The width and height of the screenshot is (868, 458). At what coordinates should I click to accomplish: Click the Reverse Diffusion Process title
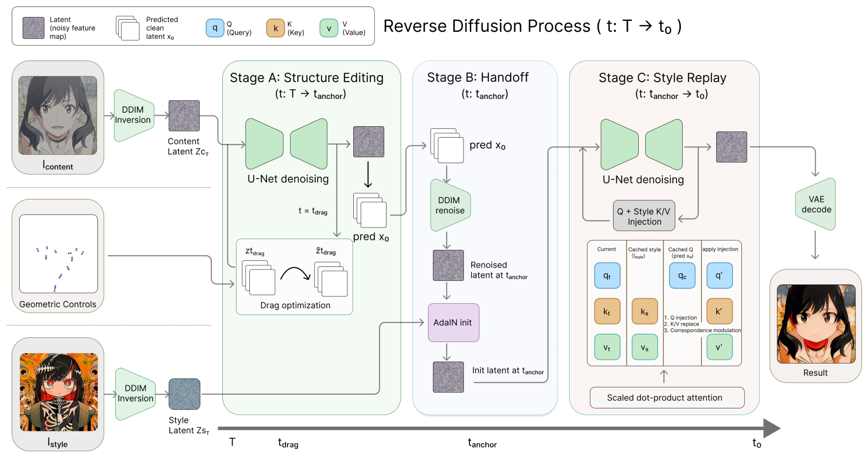click(532, 27)
